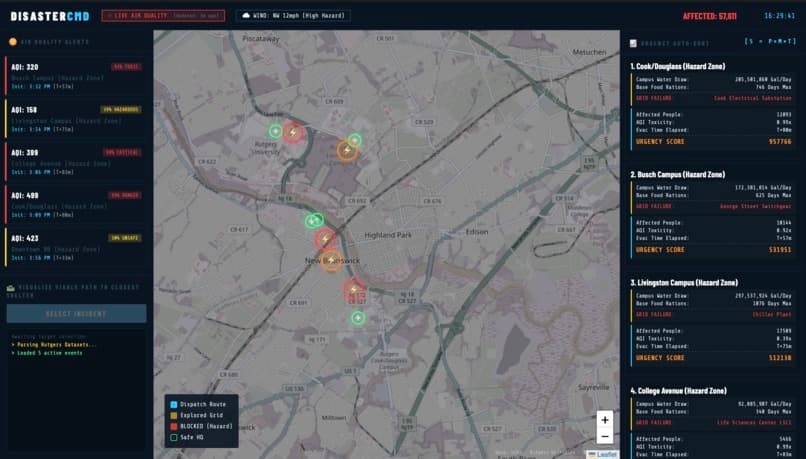Click the Wind NW 12mph High Hazard badge

tap(294, 15)
